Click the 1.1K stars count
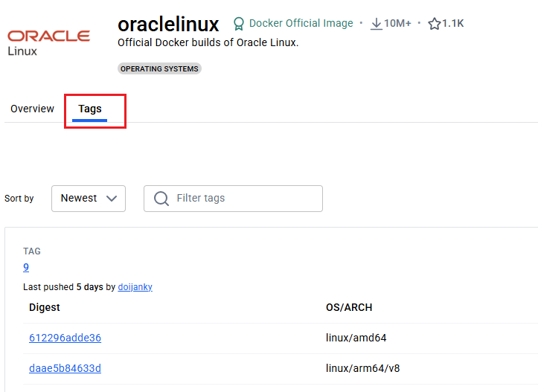The height and width of the screenshot is (392, 538). point(453,23)
